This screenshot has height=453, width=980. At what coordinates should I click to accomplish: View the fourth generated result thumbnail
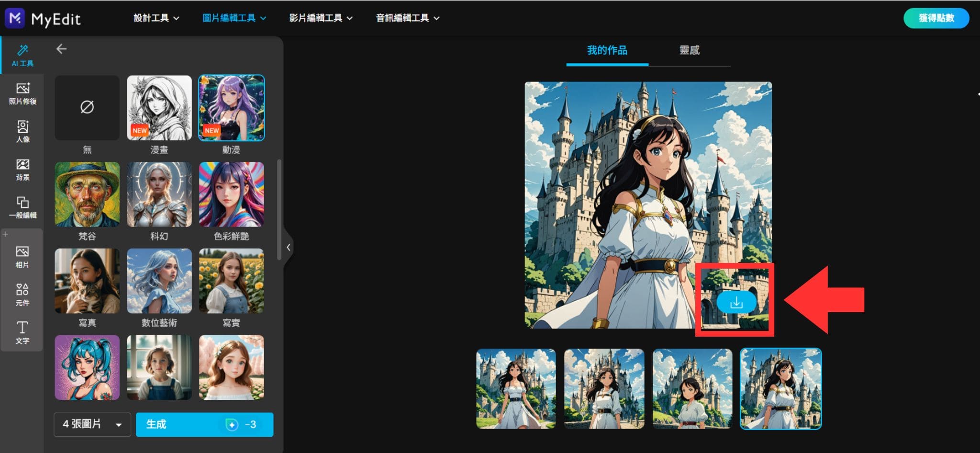click(781, 389)
